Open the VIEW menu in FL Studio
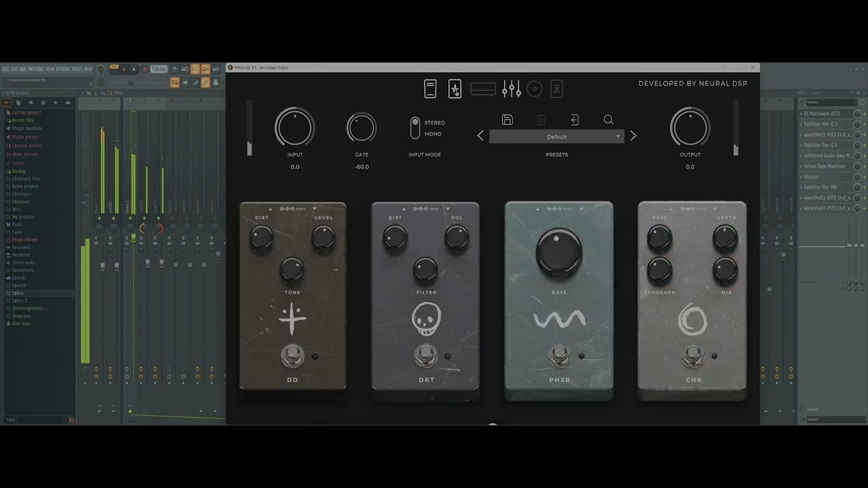 pyautogui.click(x=50, y=69)
